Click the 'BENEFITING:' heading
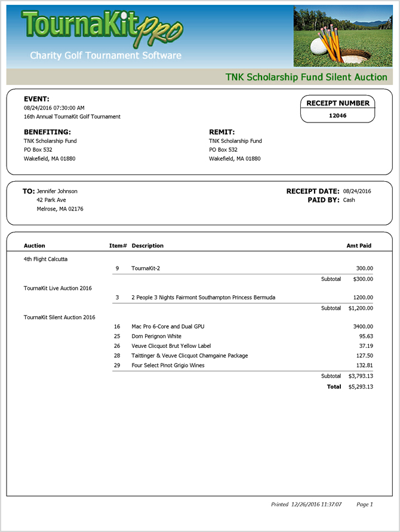This screenshot has height=532, width=400. (47, 132)
